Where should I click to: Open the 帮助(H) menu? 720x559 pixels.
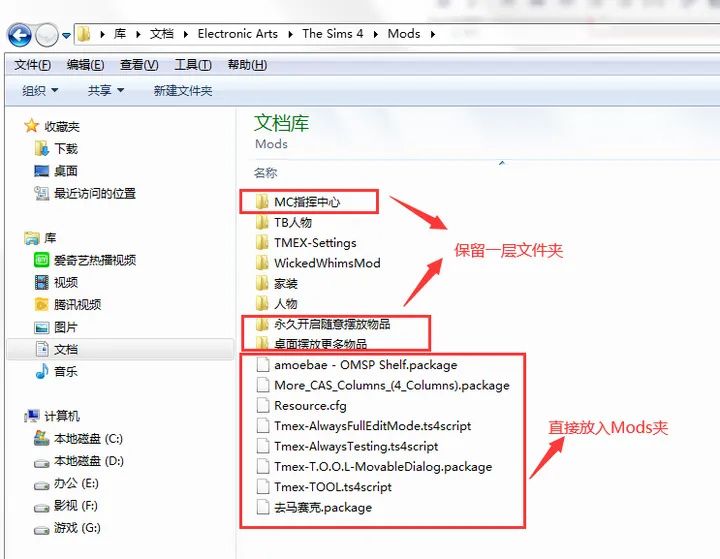[247, 65]
